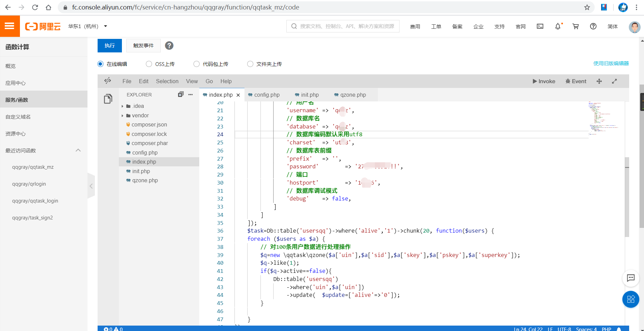Click the blue browser extension icon

pyautogui.click(x=604, y=7)
